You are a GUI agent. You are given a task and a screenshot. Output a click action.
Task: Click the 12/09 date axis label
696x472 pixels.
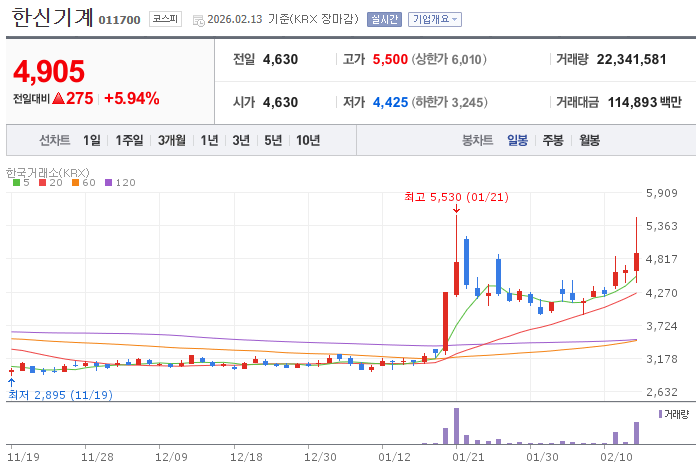171,457
